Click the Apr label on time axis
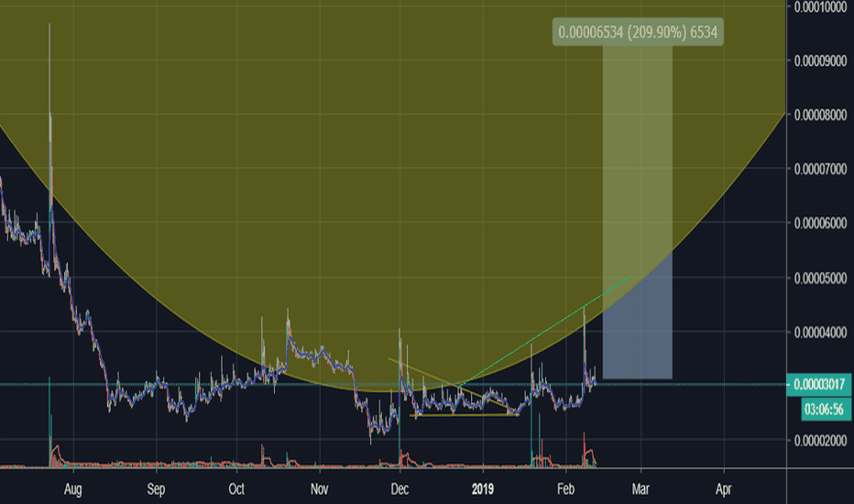The height and width of the screenshot is (504, 854). coord(723,489)
